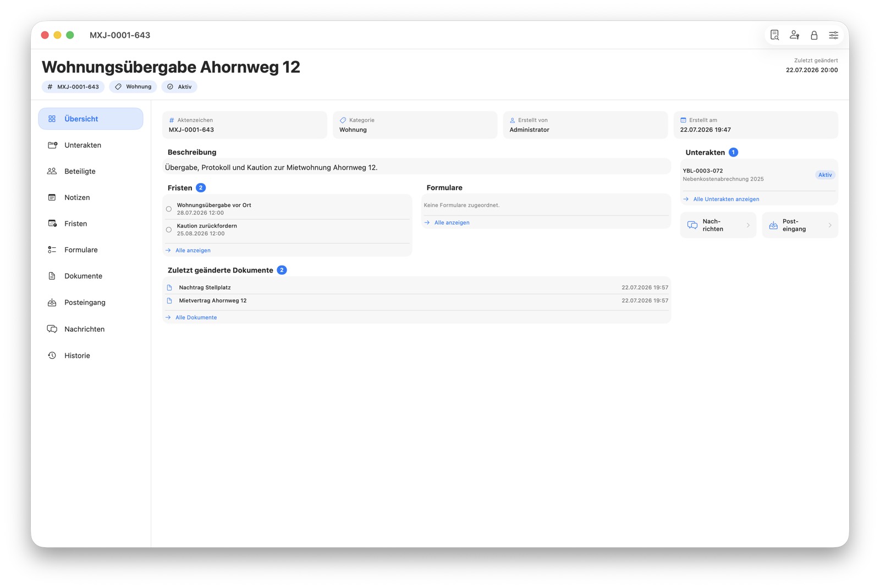The width and height of the screenshot is (880, 588).
Task: Click the chevron on the Posteingang card
Action: pos(830,225)
